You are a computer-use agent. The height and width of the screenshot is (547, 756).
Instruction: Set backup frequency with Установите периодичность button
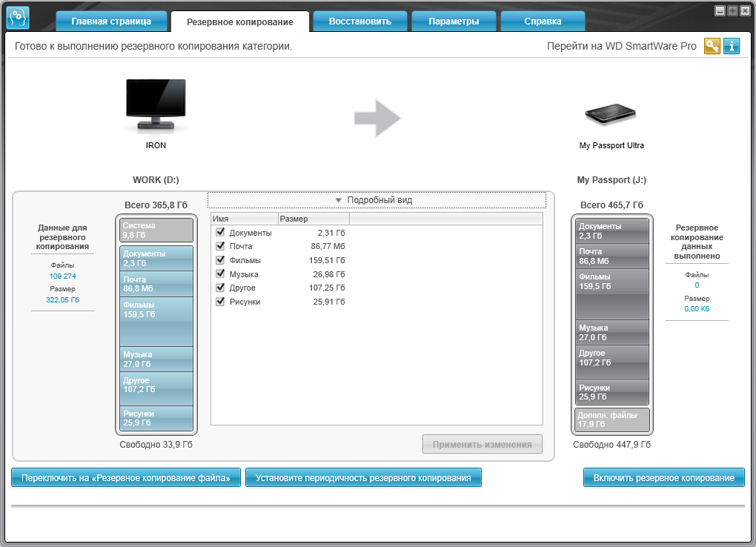363,477
